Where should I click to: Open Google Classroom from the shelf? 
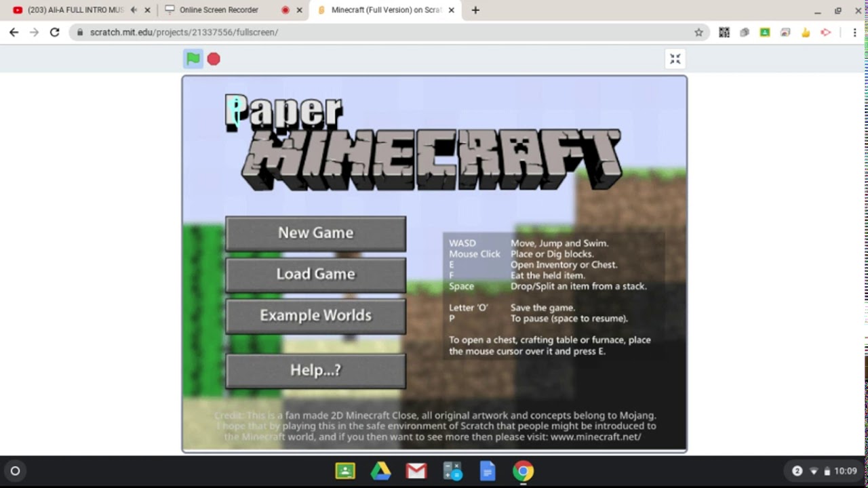(345, 471)
